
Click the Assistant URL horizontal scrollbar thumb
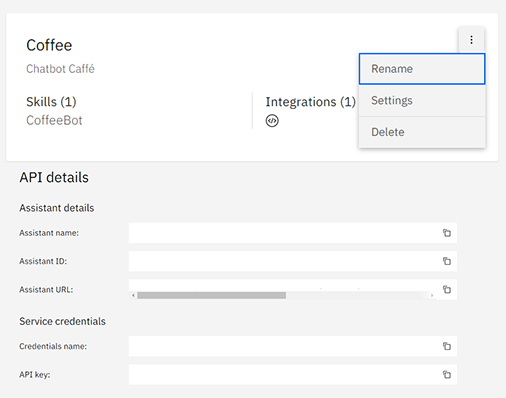coord(211,295)
